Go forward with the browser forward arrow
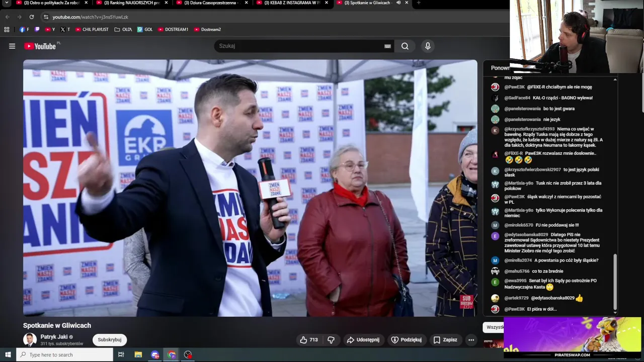Viewport: 644px width, 362px height. tap(20, 17)
